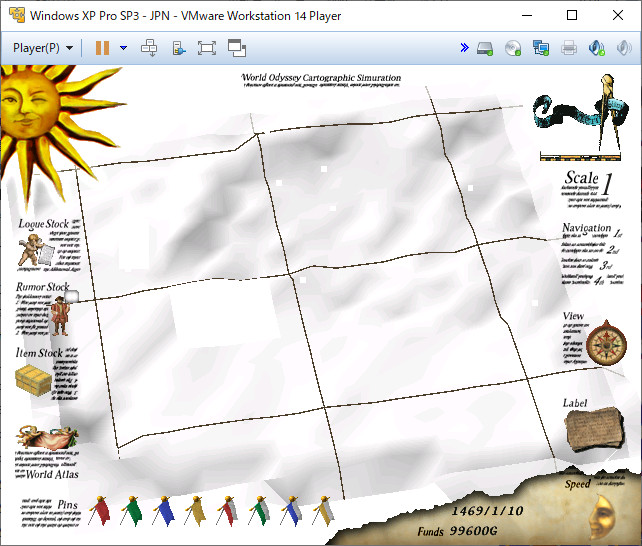642x546 pixels.
Task: Click the Speed moon face
Action: pos(602,517)
